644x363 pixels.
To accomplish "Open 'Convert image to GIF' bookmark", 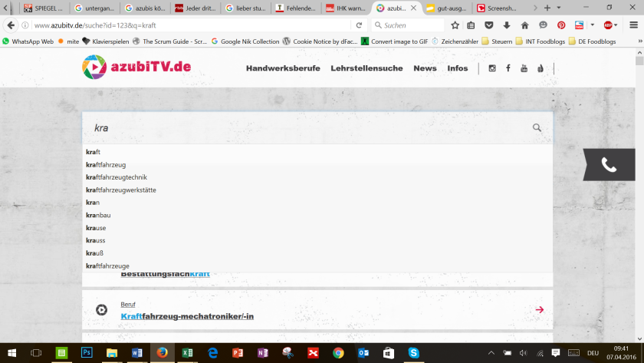I will coord(395,41).
